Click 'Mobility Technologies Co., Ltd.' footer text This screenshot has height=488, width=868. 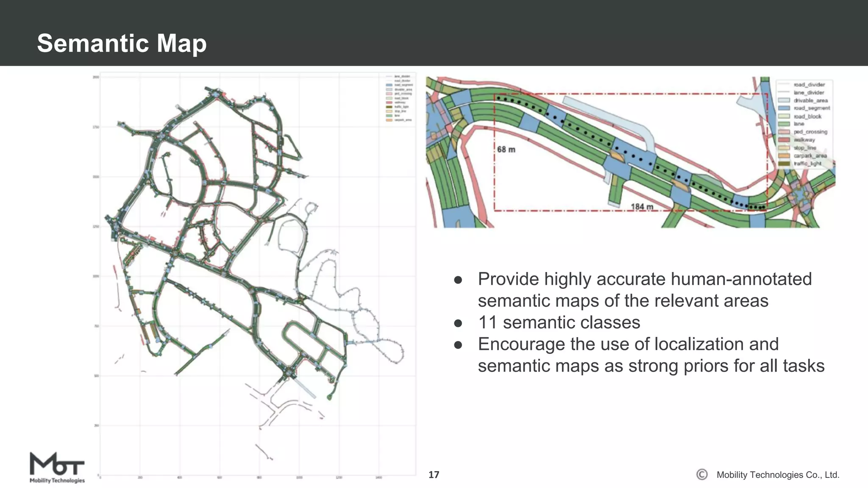pyautogui.click(x=778, y=475)
